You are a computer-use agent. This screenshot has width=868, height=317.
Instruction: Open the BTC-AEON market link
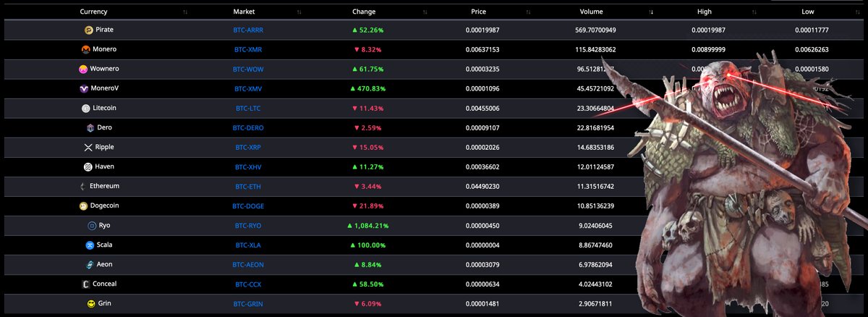(x=250, y=264)
